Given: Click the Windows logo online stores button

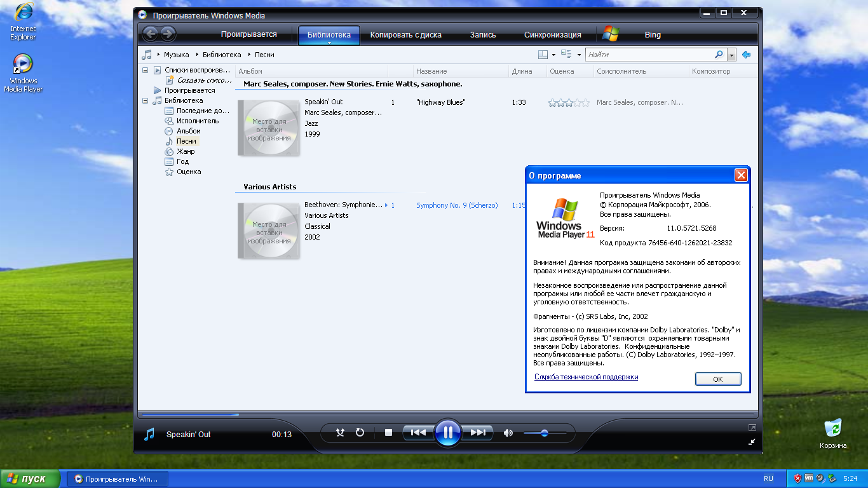Looking at the screenshot, I should pos(611,34).
